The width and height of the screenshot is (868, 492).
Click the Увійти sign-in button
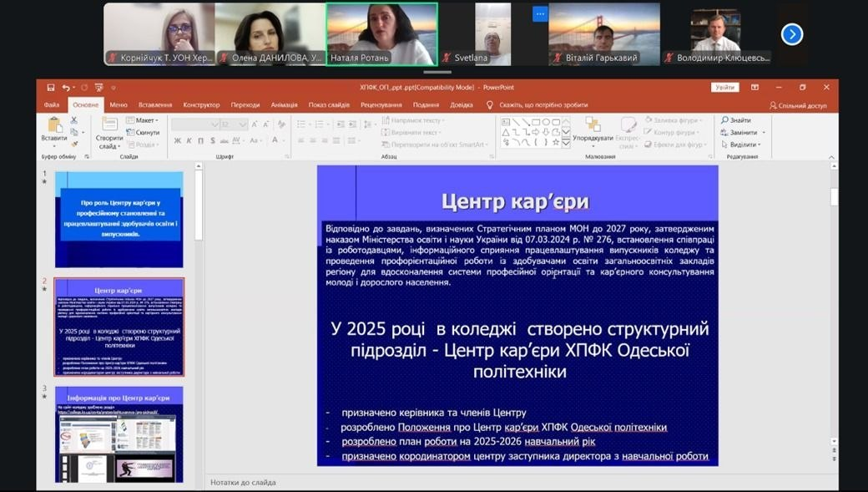point(726,86)
